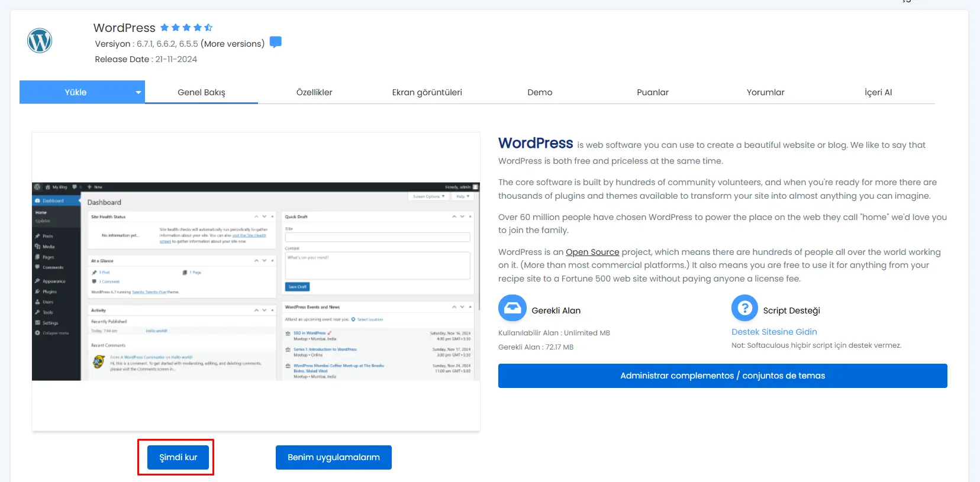Click the Script Desteği question mark icon
The image size is (980, 482).
(744, 308)
